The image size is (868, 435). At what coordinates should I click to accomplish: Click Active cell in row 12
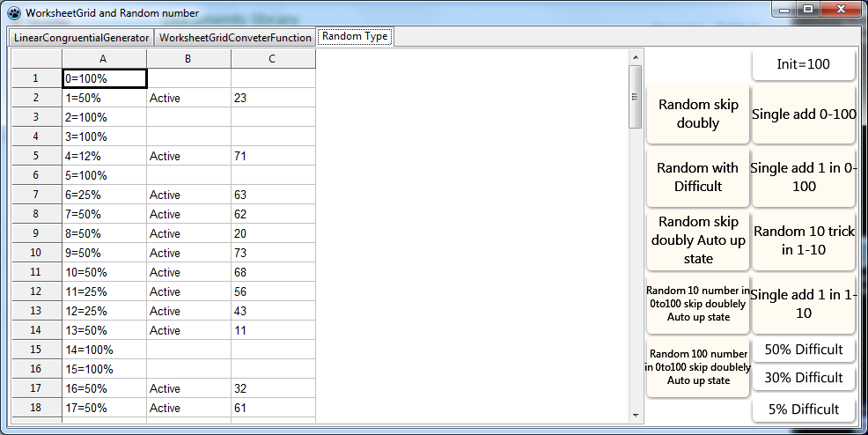(188, 291)
